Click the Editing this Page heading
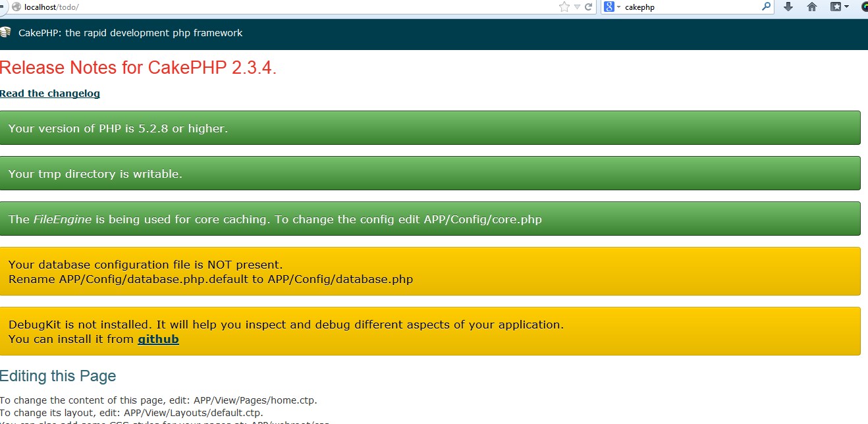This screenshot has width=868, height=424. (58, 376)
